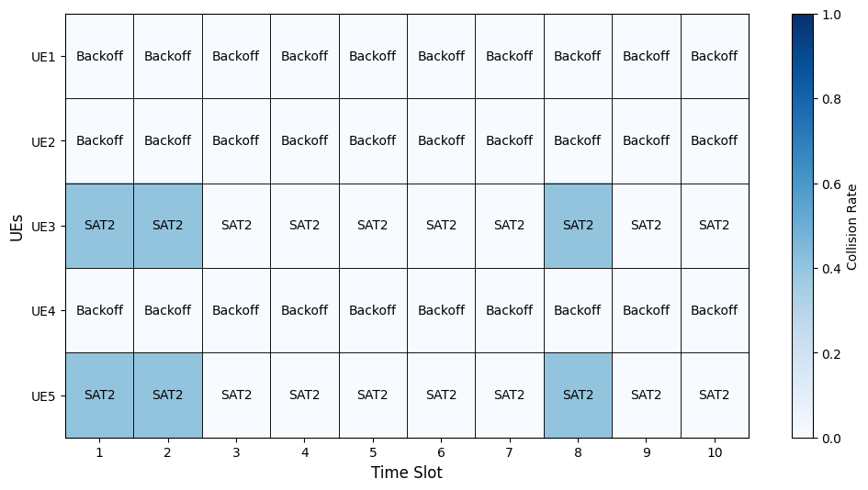868x490 pixels.
Task: Click the UE4 Backoff cell in time slot 10
Action: [x=714, y=310]
